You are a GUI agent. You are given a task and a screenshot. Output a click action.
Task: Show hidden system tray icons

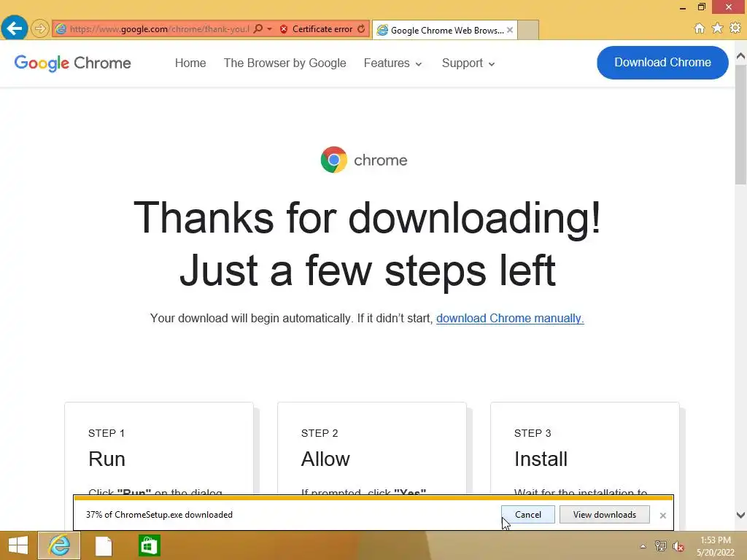[643, 546]
